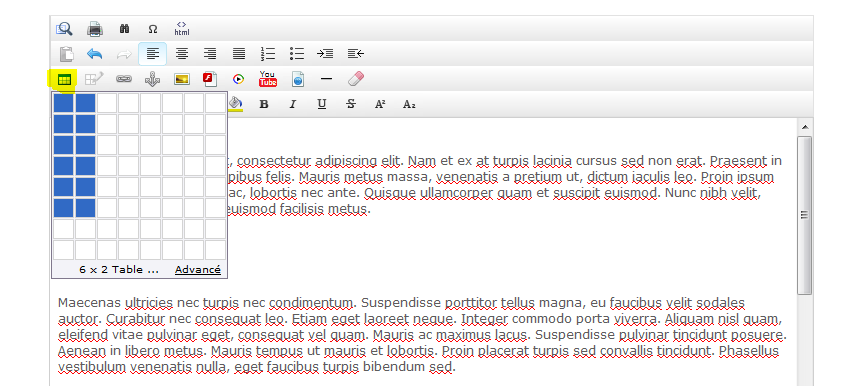
Task: Click the '6 x 2 Table ...' label
Action: click(119, 269)
